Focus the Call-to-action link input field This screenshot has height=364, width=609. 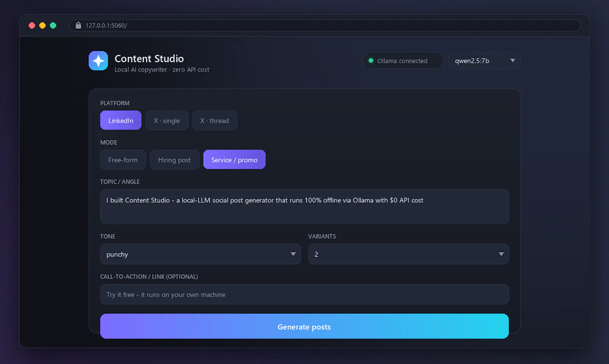click(x=304, y=294)
